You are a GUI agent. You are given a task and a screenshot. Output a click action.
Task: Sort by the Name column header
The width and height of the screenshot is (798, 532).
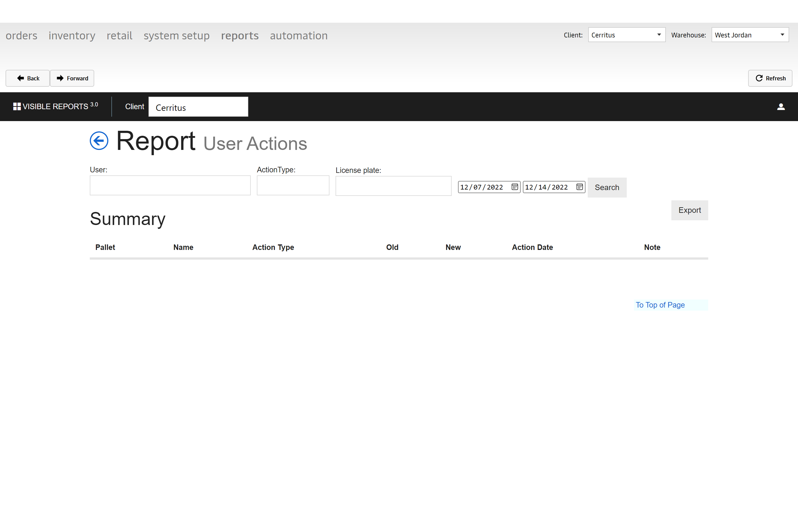click(x=183, y=247)
